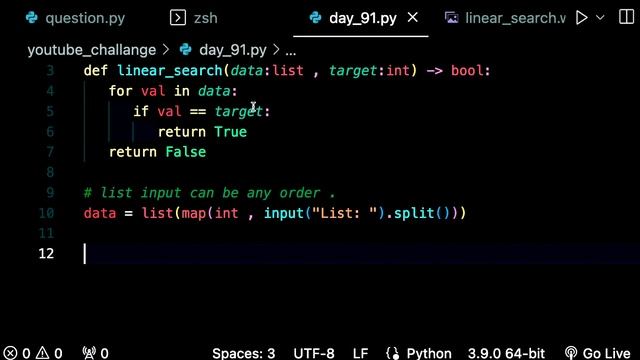Click the '-> bool:' return annotation
The height and width of the screenshot is (360, 640).
click(x=458, y=71)
